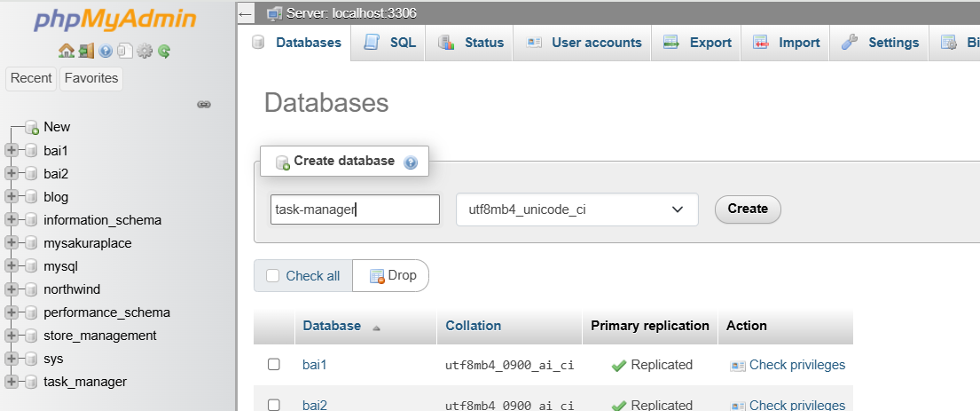Select performance_schema in the navigation tree
The image size is (980, 411).
tap(107, 312)
